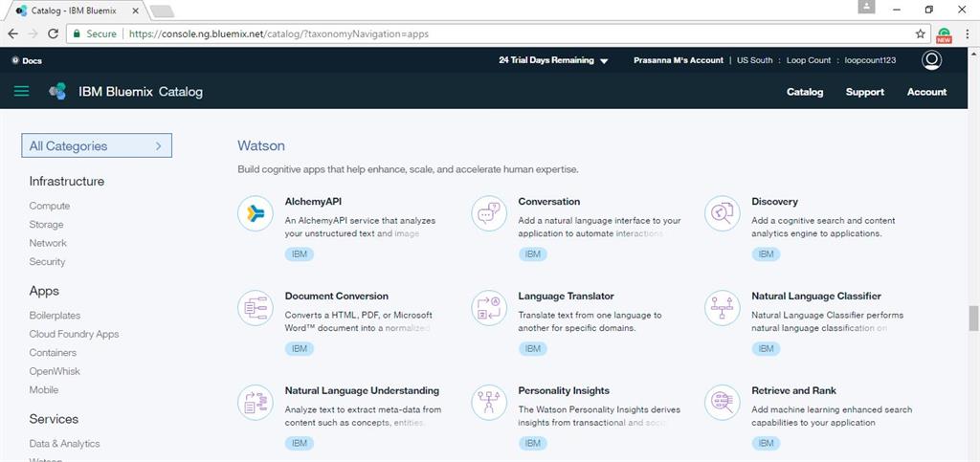This screenshot has height=462, width=980.
Task: Open the Support header menu
Action: pos(865,92)
